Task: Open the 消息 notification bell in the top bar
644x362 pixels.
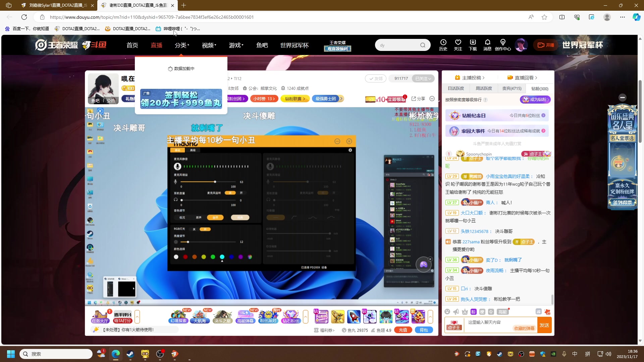Action: coord(487,45)
